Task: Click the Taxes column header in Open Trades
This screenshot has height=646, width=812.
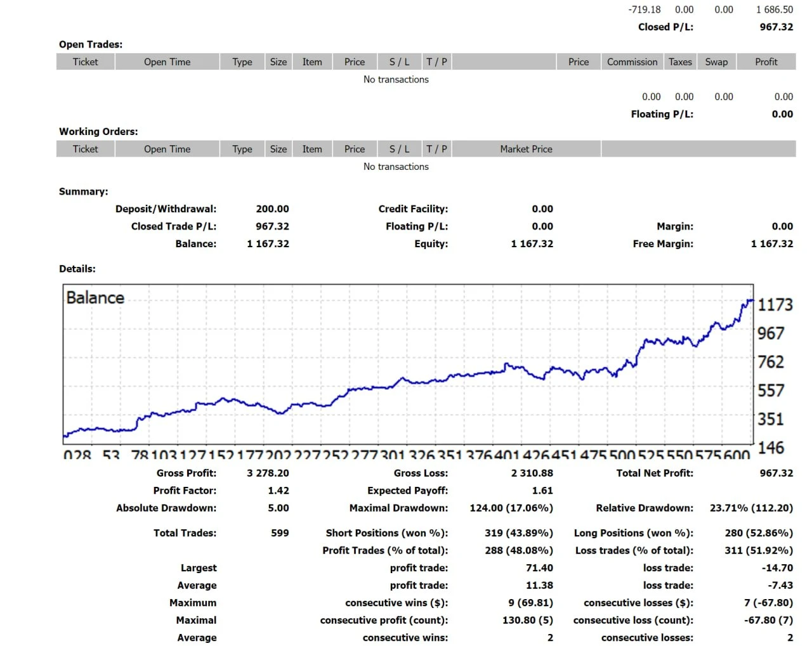Action: point(680,62)
